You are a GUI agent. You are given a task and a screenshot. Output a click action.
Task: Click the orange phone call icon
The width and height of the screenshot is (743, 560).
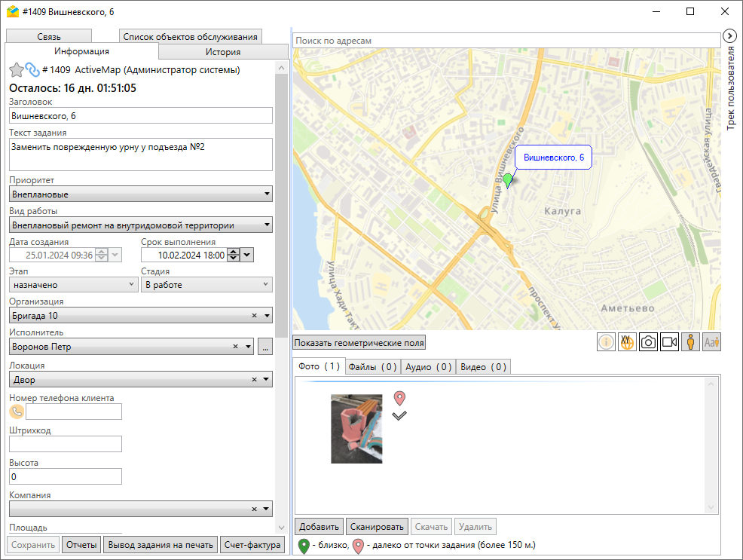[17, 412]
